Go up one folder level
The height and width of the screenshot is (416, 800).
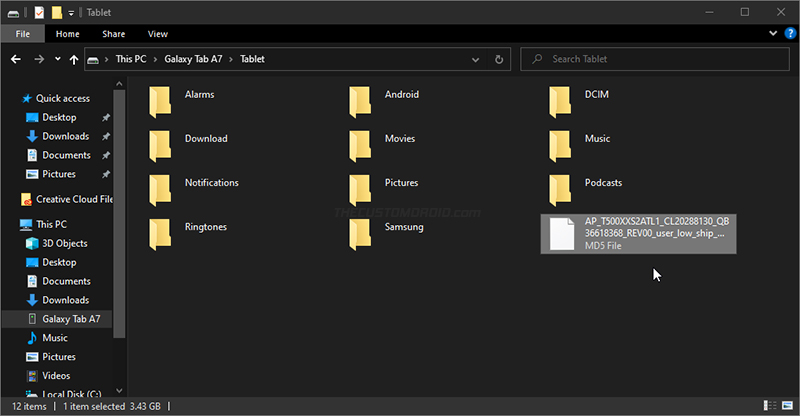point(74,59)
